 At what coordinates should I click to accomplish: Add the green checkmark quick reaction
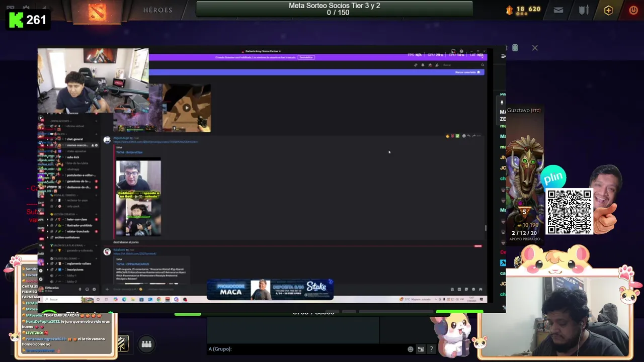click(457, 136)
